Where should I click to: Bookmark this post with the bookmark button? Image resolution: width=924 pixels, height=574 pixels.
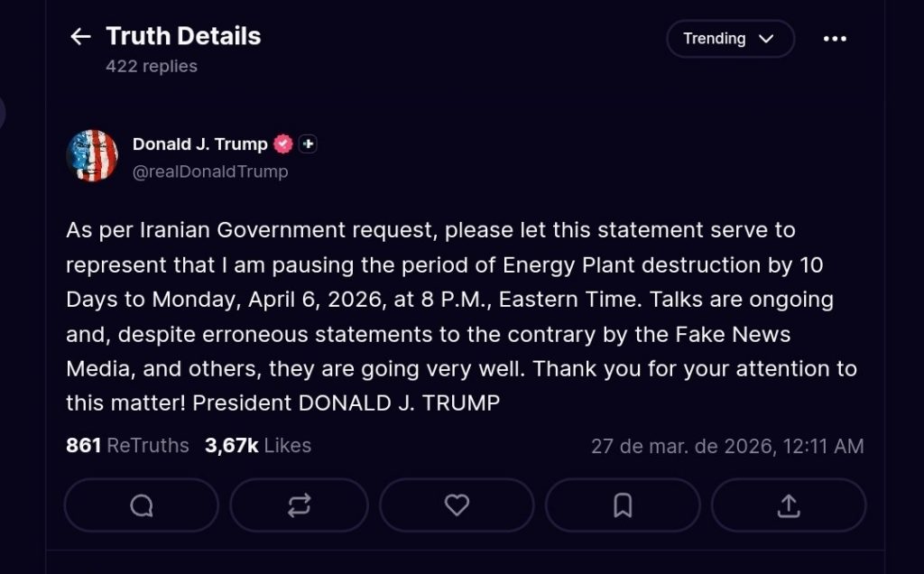click(x=623, y=505)
